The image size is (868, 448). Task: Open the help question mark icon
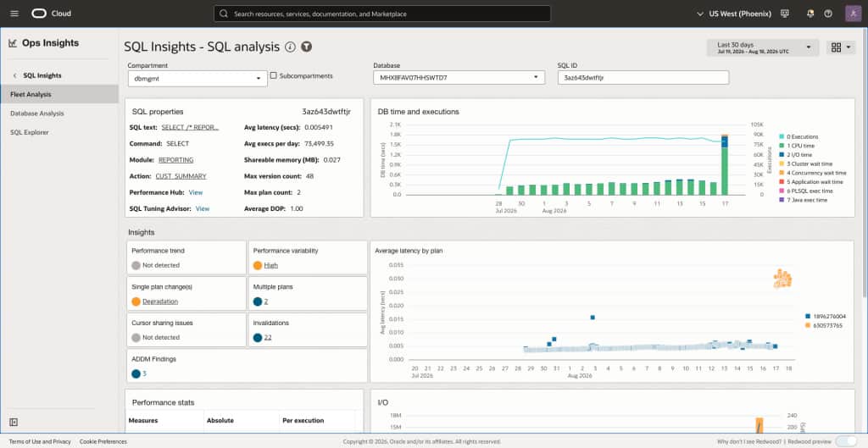pos(828,14)
